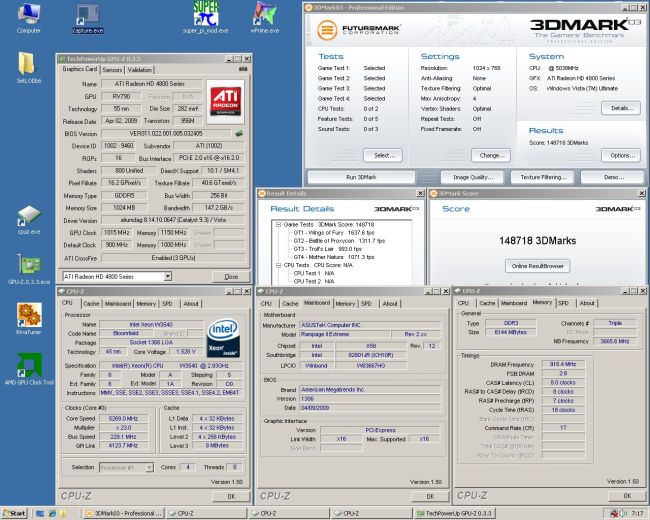Launch super_pi_mod.exe desktop icon

coord(206,17)
